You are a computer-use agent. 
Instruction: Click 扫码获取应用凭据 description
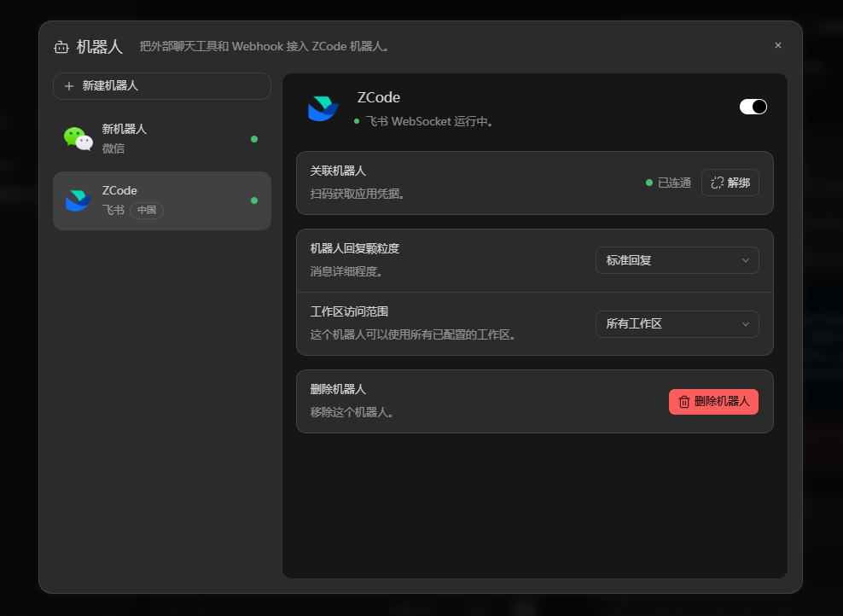[x=357, y=194]
